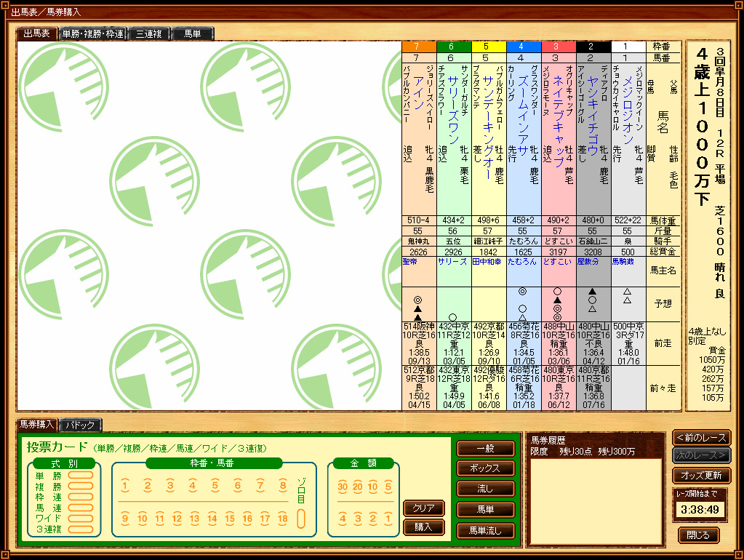Open the 馬単 tab
Screen dimensions: 744x560
[x=193, y=33]
